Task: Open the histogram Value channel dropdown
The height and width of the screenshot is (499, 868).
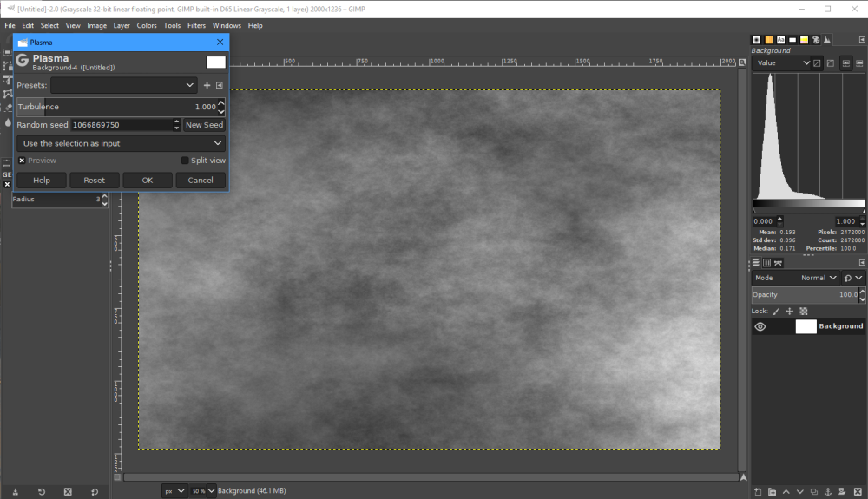Action: click(x=782, y=63)
